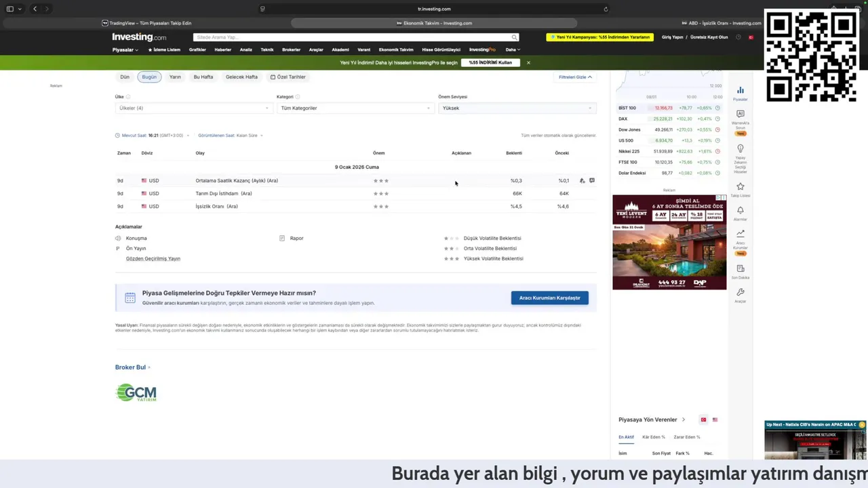This screenshot has height=488, width=868.
Task: Open Araçlar wrench icon
Action: point(740,293)
